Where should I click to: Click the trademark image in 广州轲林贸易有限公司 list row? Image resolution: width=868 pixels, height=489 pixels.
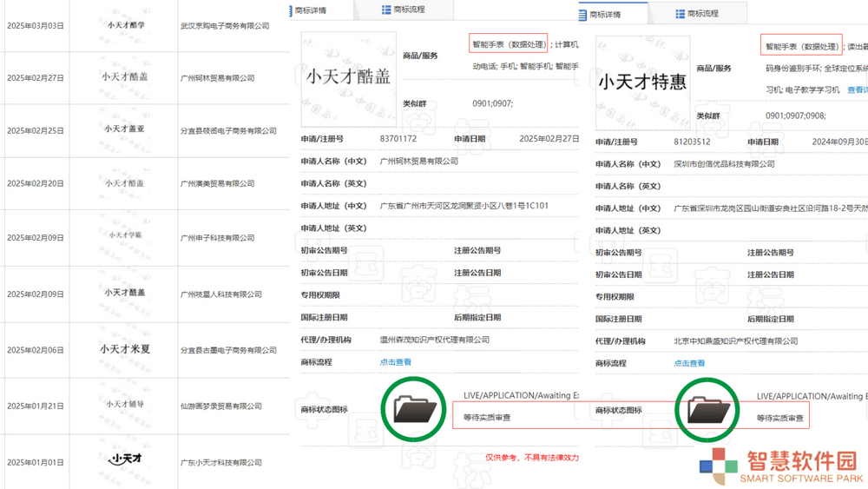click(124, 77)
